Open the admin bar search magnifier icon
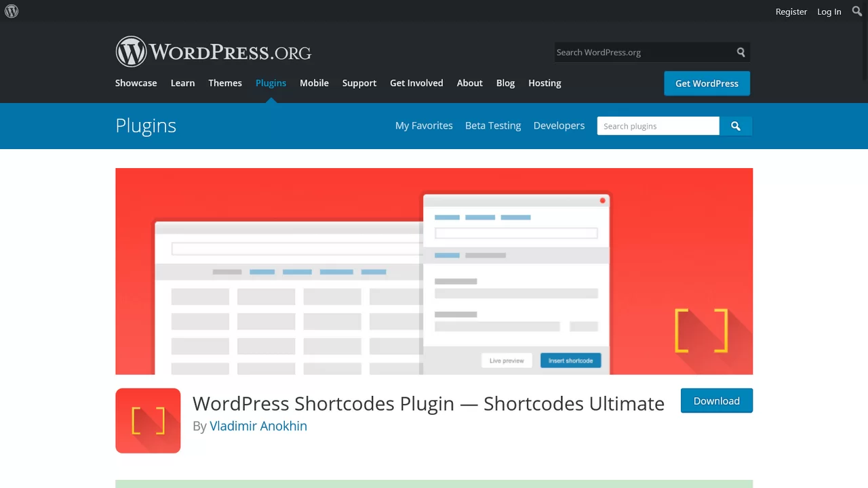 [x=856, y=11]
